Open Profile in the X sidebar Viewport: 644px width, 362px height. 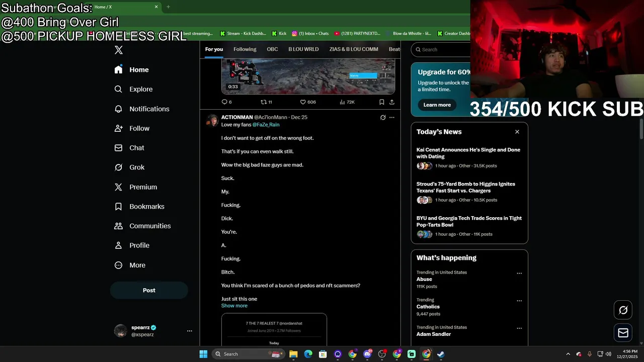pos(132,245)
